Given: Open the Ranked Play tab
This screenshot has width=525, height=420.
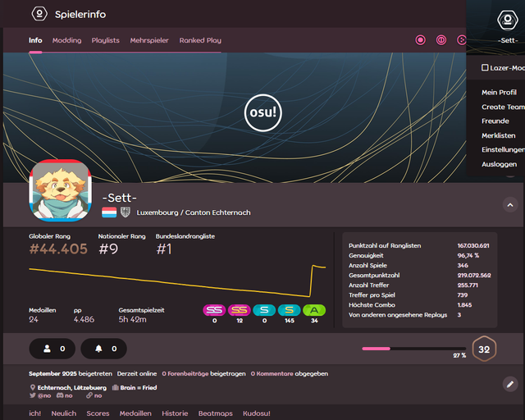Looking at the screenshot, I should pyautogui.click(x=200, y=40).
